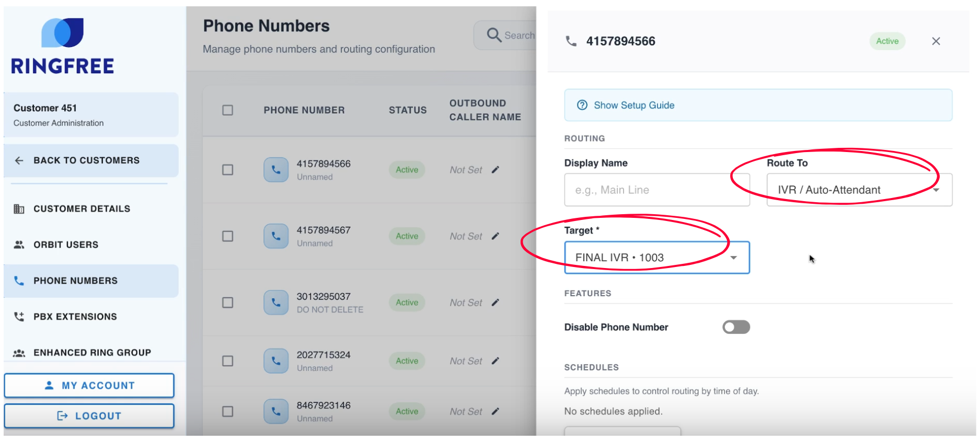
Task: Select the checkbox for 4157894566 row
Action: pyautogui.click(x=227, y=170)
